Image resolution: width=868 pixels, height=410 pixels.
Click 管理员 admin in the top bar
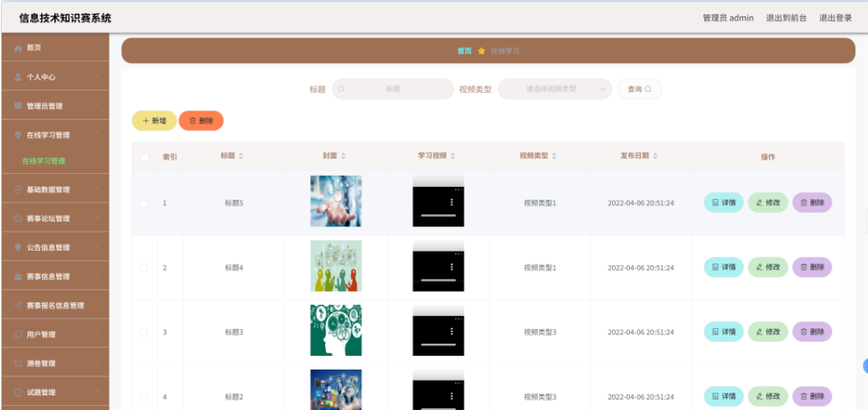coord(728,18)
